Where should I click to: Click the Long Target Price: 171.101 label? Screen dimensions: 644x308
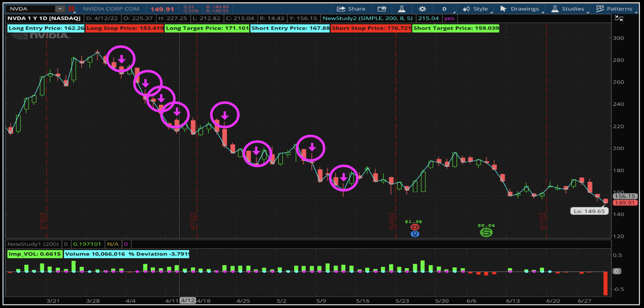(207, 28)
